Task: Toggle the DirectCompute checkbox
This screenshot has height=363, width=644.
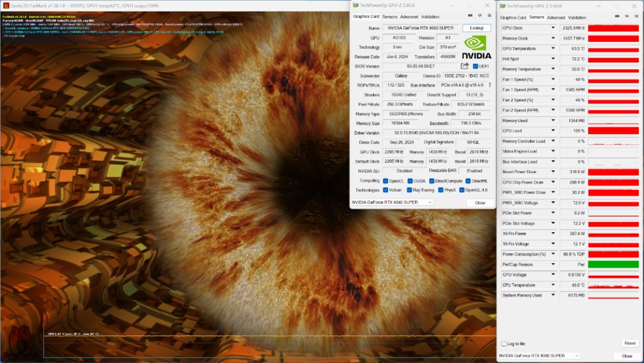Action: [x=432, y=181]
